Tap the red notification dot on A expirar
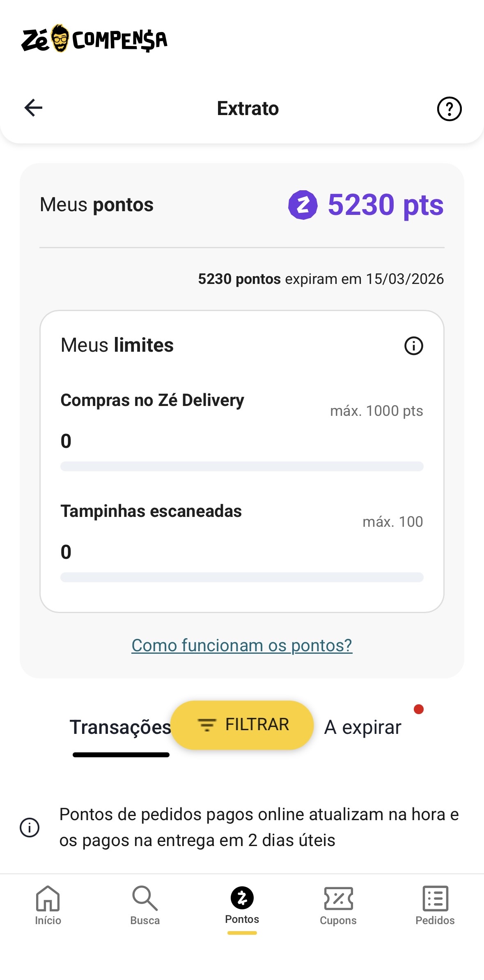Viewport: 484px width, 980px height. coord(419,709)
